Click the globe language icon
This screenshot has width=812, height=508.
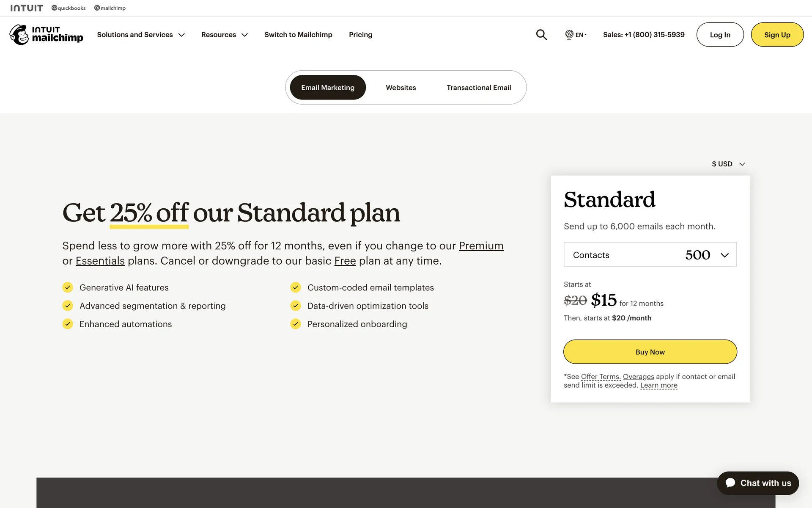click(x=569, y=35)
